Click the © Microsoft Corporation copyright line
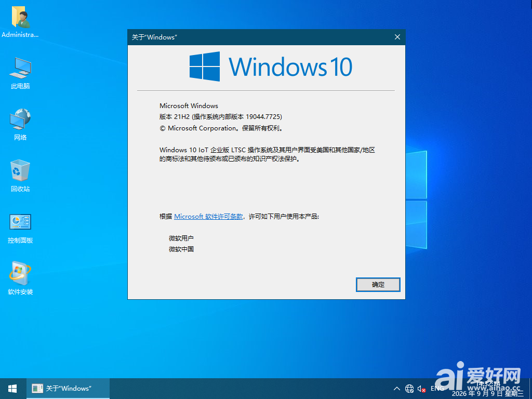The image size is (532, 399). (221, 128)
